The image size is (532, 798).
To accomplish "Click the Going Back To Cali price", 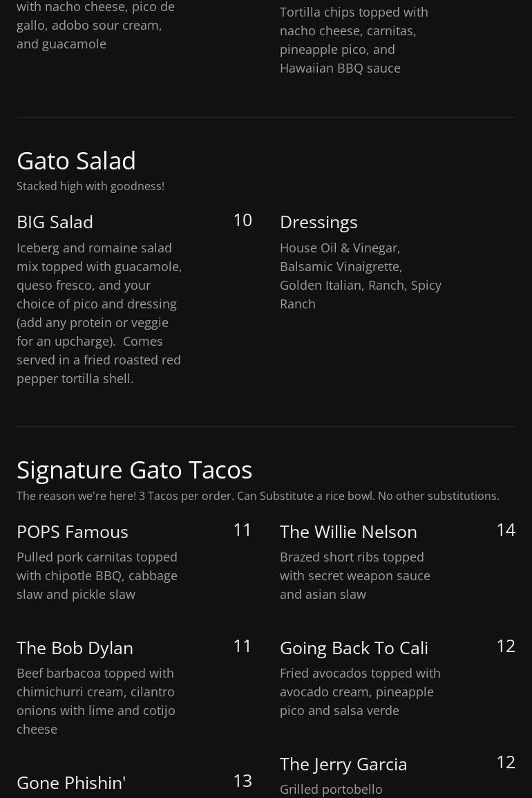I will pyautogui.click(x=505, y=646).
